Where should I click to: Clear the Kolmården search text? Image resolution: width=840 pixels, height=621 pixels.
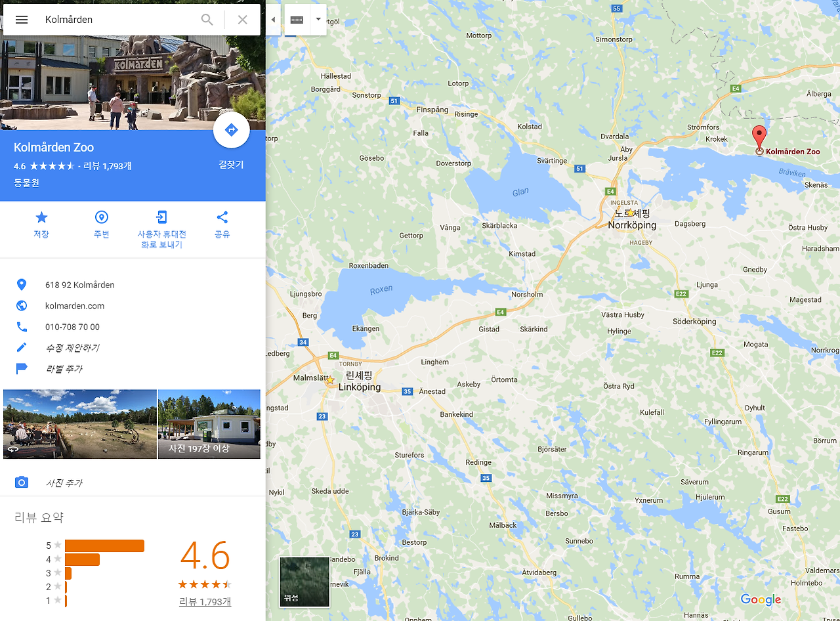pos(243,20)
